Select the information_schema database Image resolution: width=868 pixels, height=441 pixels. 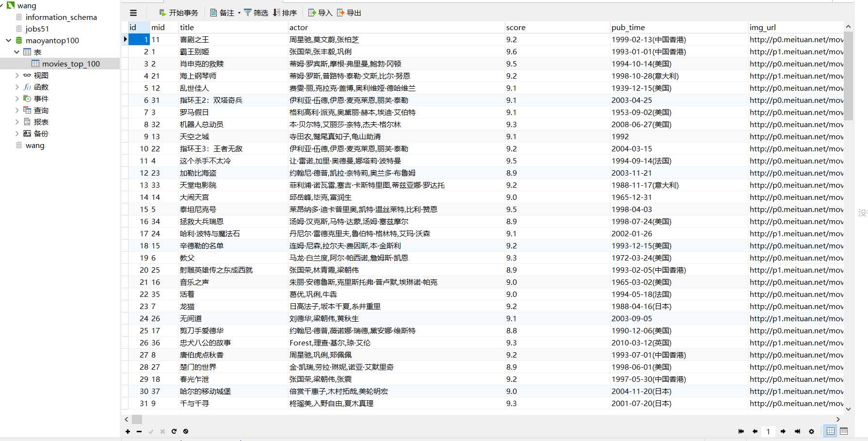point(61,17)
